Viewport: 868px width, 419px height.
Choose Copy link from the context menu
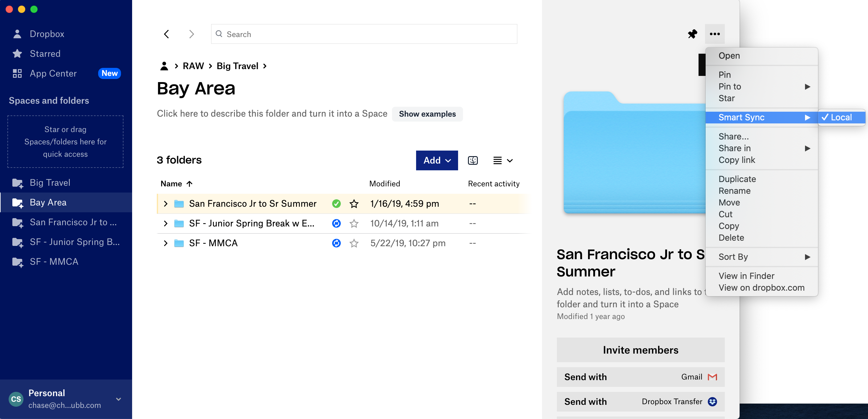tap(737, 160)
